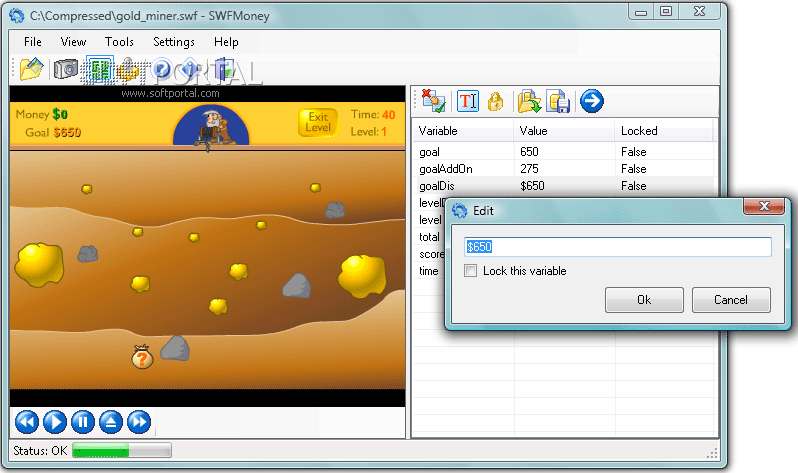Click the Ok button in the Edit dialog

644,300
